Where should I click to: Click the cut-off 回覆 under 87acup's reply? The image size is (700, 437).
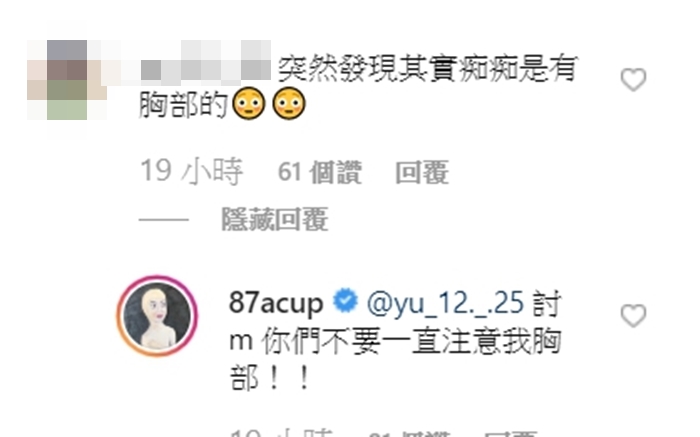(x=512, y=433)
